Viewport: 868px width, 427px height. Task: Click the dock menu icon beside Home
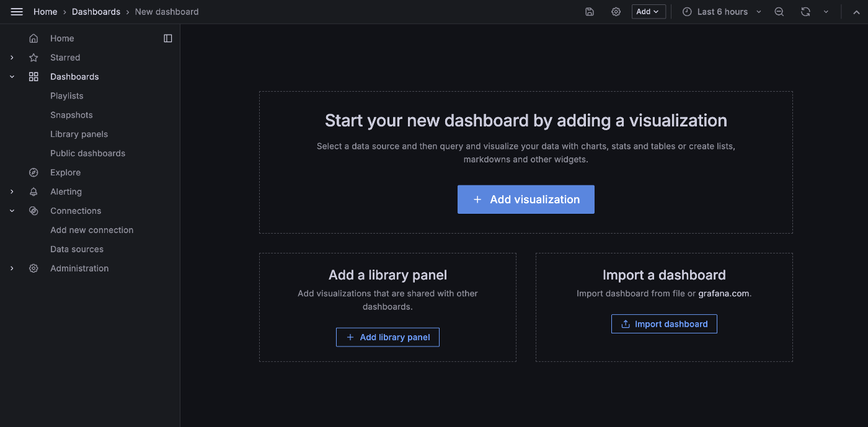tap(168, 38)
